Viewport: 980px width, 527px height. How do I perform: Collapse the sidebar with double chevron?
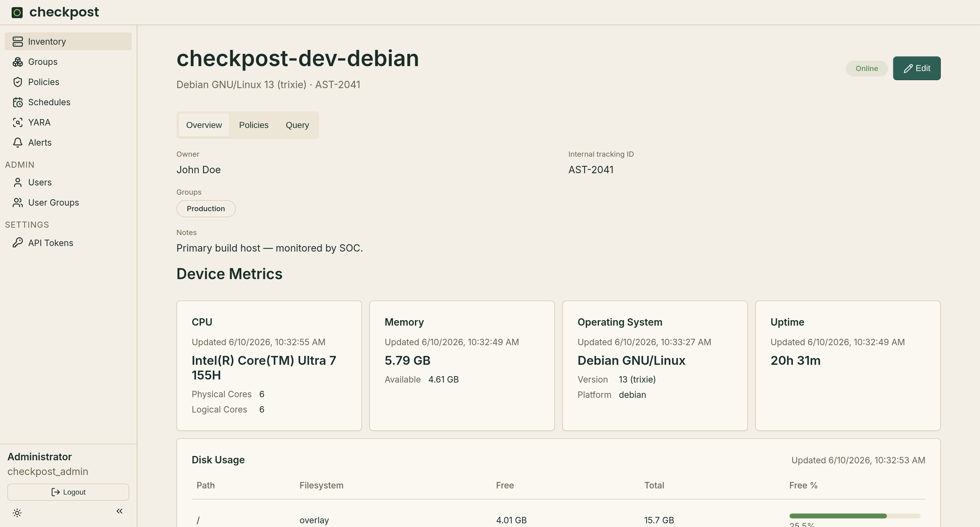pos(119,511)
